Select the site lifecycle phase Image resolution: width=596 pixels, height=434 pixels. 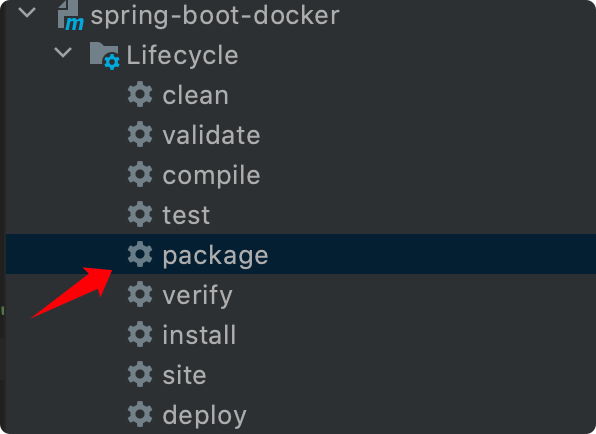coord(184,375)
